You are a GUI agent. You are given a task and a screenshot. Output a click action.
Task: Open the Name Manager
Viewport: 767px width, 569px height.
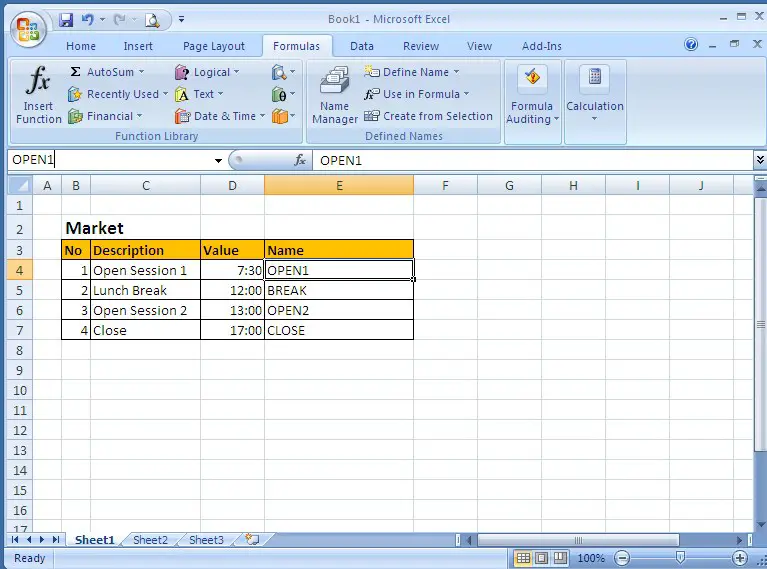click(x=335, y=95)
